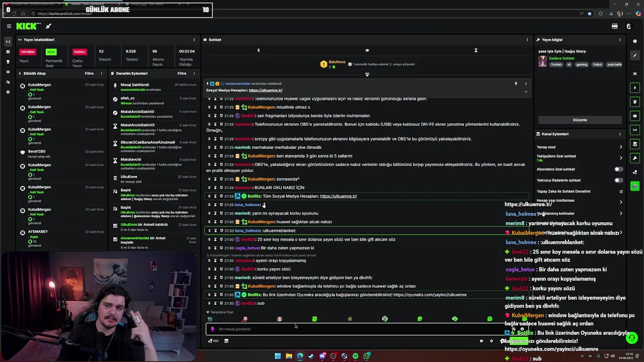The image size is (644, 362).
Task: Open Spotify from the Windows taskbar
Action: (x=356, y=356)
